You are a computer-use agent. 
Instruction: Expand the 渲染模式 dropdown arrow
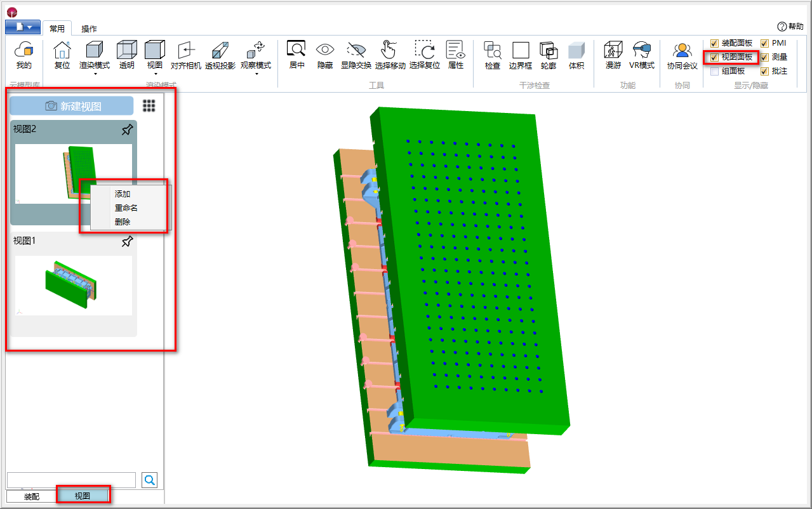click(x=95, y=74)
